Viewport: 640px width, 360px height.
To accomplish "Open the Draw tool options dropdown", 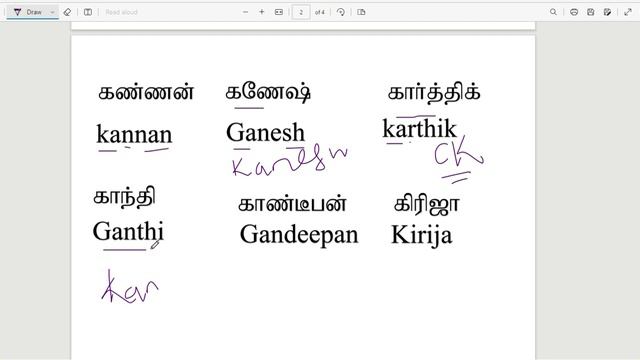I will click(52, 12).
